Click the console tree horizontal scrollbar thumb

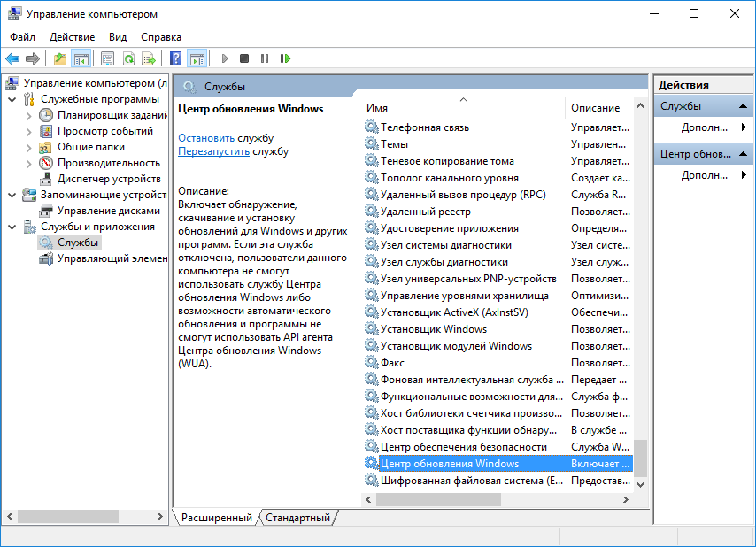pyautogui.click(x=68, y=516)
